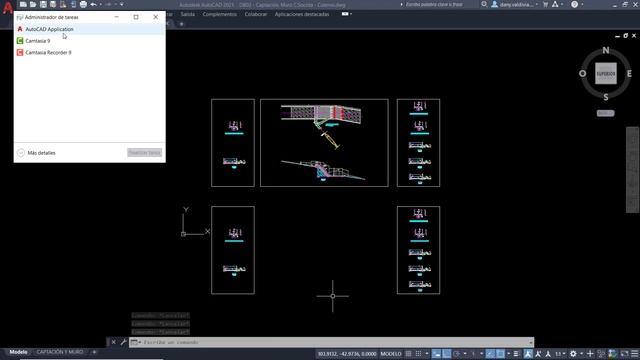Viewport: 640px width, 360px height.
Task: Click the MODELO space button in status bar
Action: coord(391,353)
